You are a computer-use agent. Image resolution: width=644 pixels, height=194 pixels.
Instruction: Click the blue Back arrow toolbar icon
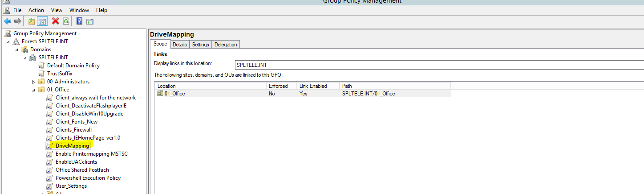click(x=8, y=21)
